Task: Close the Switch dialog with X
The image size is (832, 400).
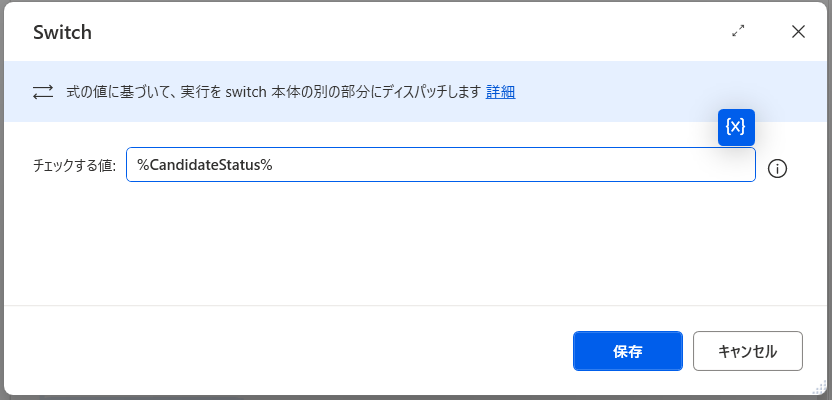Action: pos(798,31)
